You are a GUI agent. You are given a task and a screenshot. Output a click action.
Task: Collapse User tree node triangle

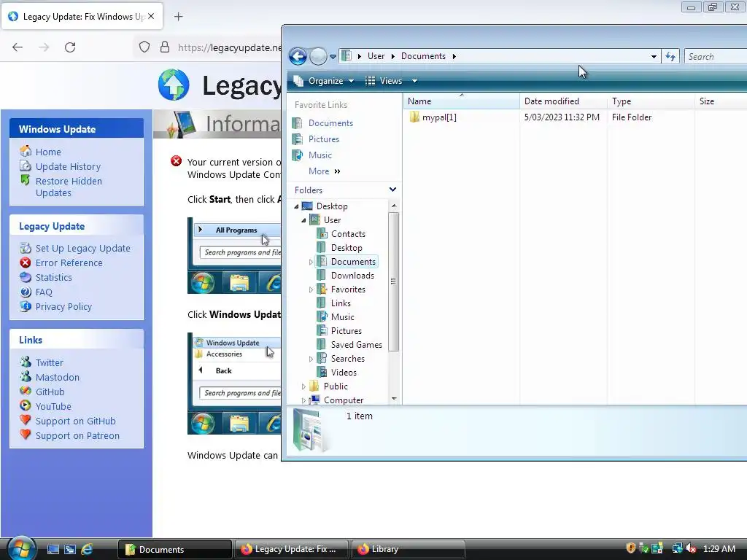coord(304,220)
